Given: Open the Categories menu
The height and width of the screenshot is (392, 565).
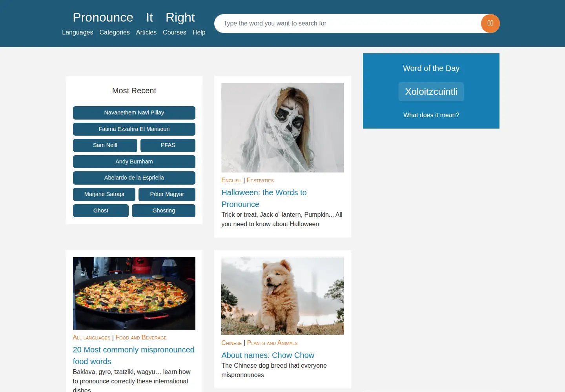Looking at the screenshot, I should (x=115, y=32).
